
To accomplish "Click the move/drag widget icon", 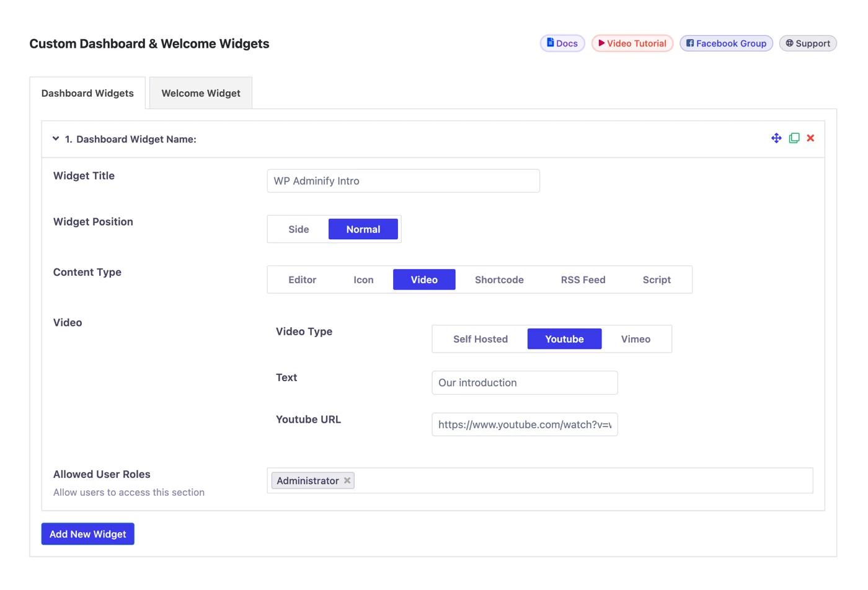I will point(776,138).
